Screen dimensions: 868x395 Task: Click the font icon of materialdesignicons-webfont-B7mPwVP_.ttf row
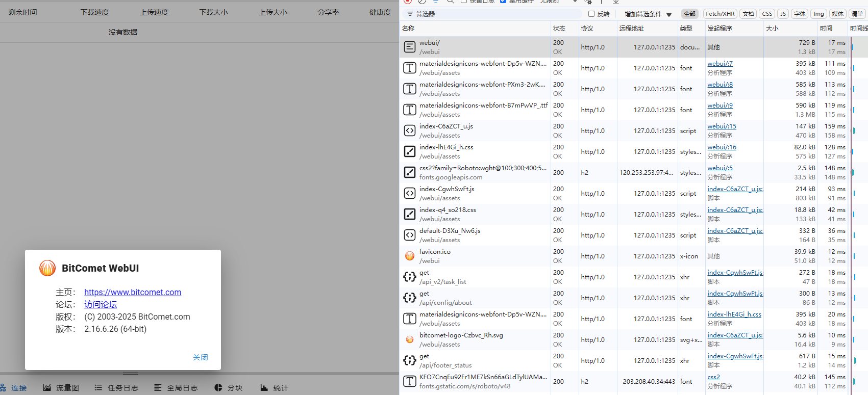point(409,110)
